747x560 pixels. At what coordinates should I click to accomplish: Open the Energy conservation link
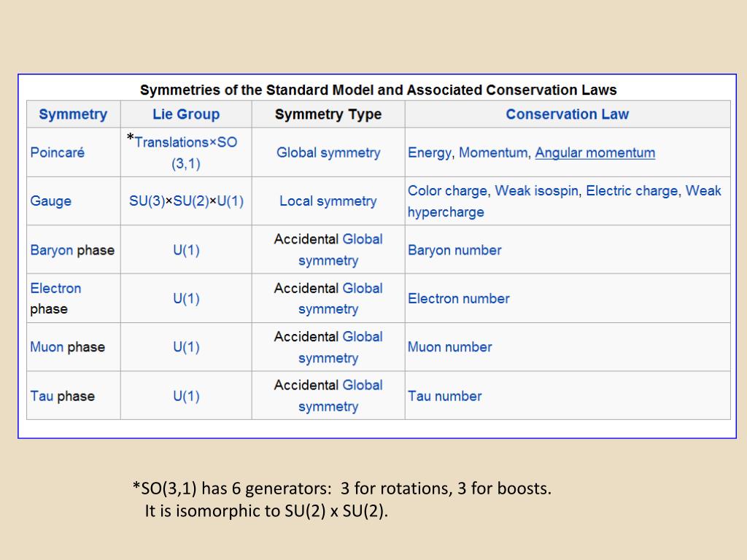(429, 153)
